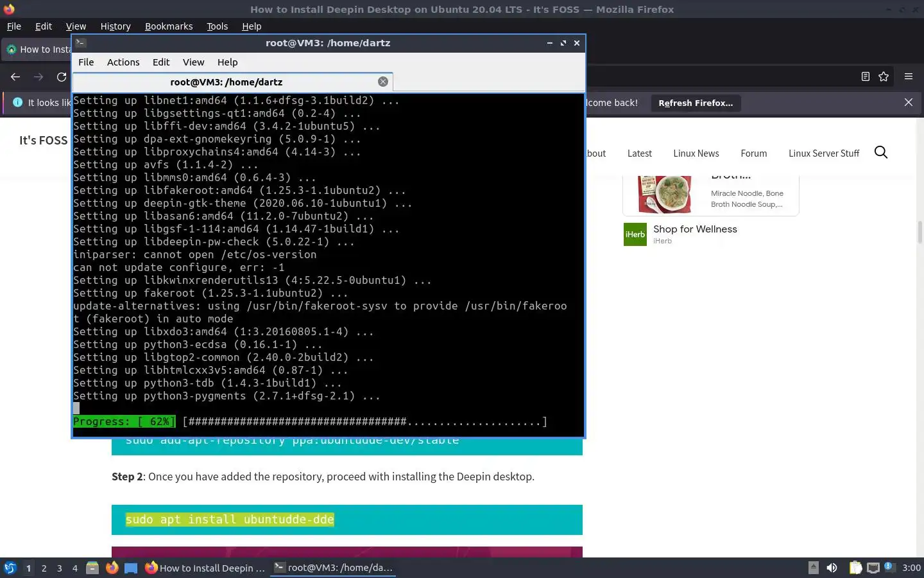Open Firefox's History menu
The image size is (924, 578).
click(116, 26)
